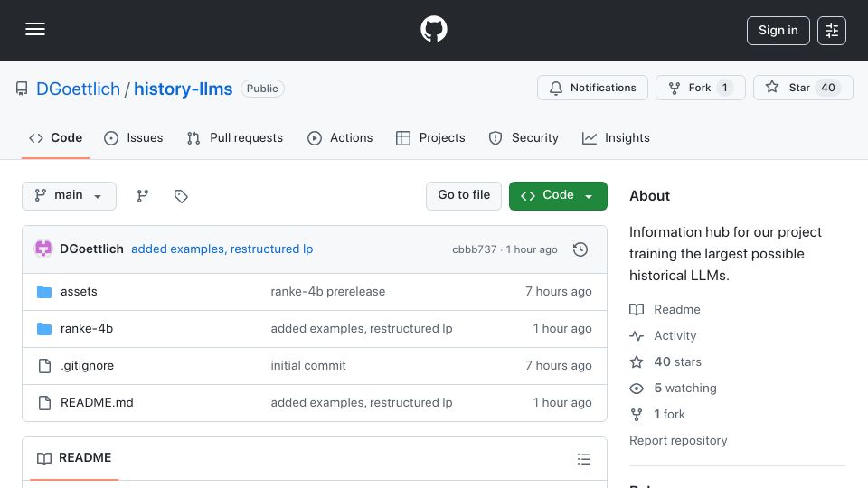Image resolution: width=868 pixels, height=488 pixels.
Task: View branches via the branch icon
Action: coord(143,196)
